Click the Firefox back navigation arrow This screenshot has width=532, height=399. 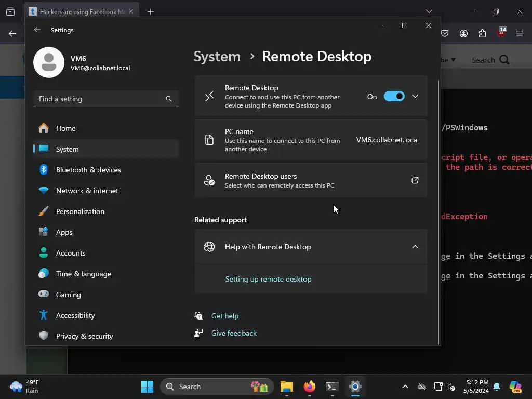coord(12,33)
